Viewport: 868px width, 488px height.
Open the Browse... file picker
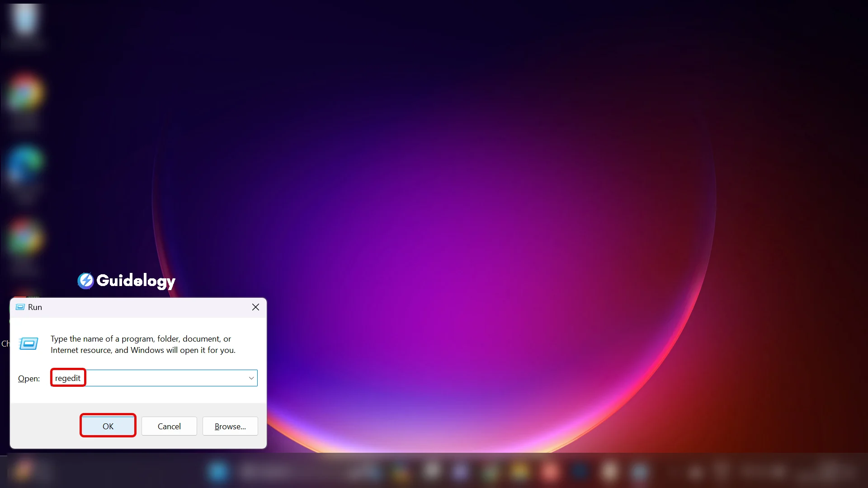point(230,426)
